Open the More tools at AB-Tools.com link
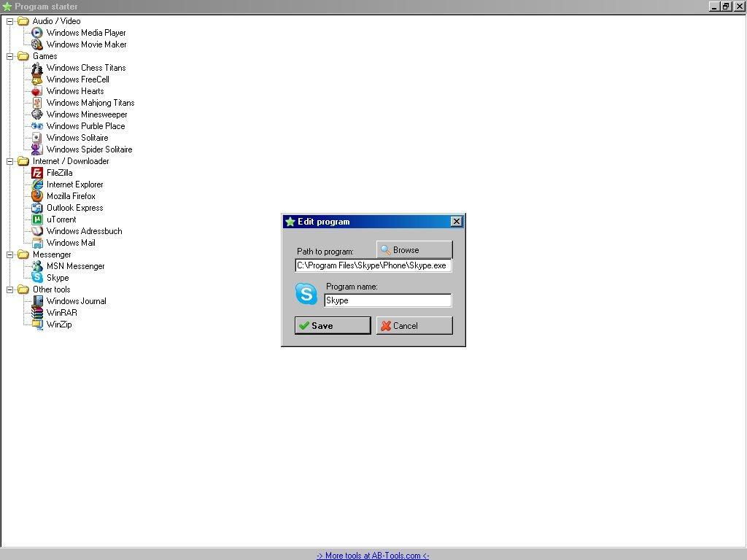The width and height of the screenshot is (747, 560). click(x=373, y=555)
